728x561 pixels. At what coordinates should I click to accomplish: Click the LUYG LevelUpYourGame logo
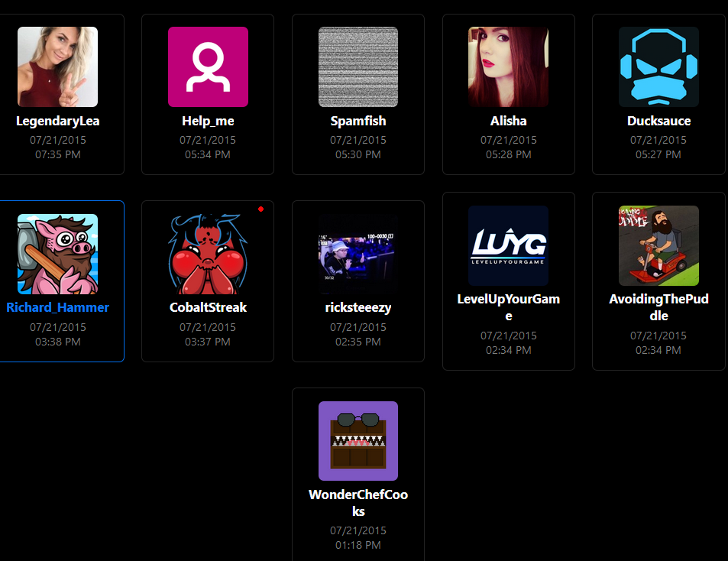point(509,245)
